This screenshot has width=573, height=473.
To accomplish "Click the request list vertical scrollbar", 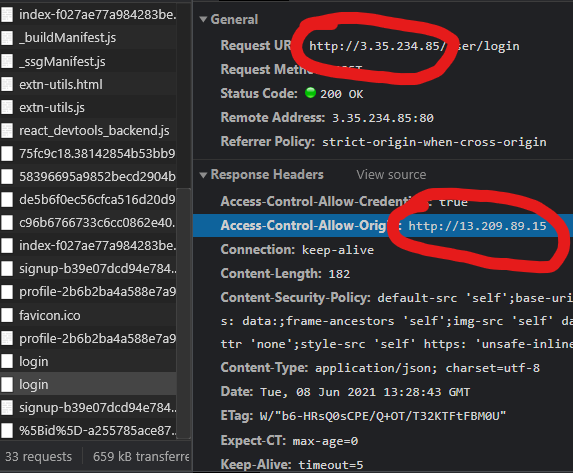I will [x=183, y=313].
